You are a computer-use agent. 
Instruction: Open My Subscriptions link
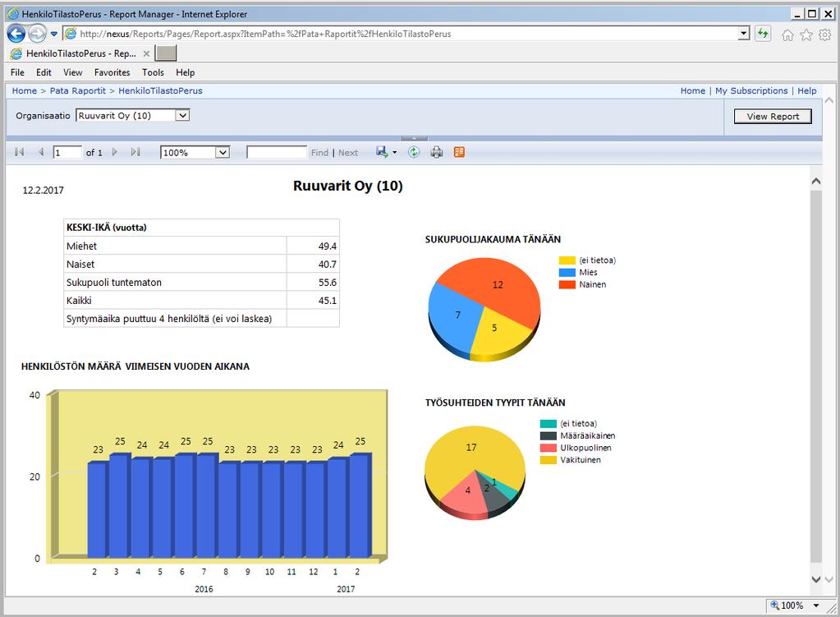[x=751, y=90]
